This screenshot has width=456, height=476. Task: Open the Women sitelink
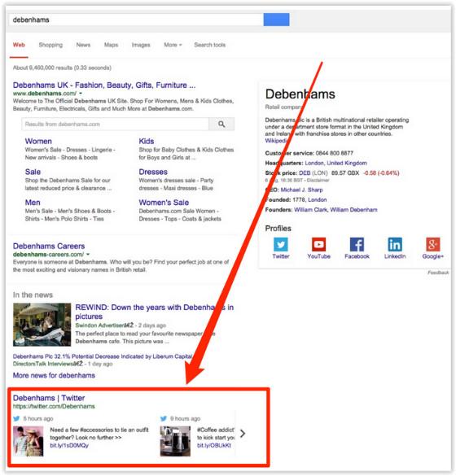tap(38, 141)
